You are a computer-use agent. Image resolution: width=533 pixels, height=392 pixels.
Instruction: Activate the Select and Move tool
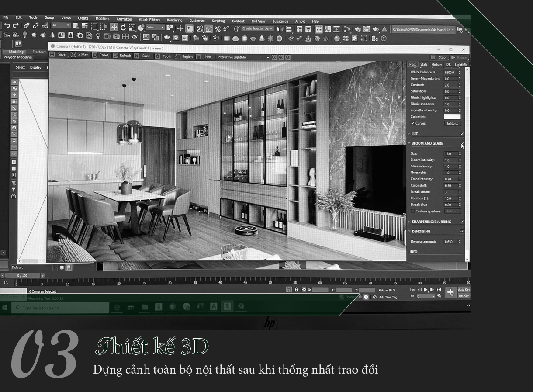114,27
